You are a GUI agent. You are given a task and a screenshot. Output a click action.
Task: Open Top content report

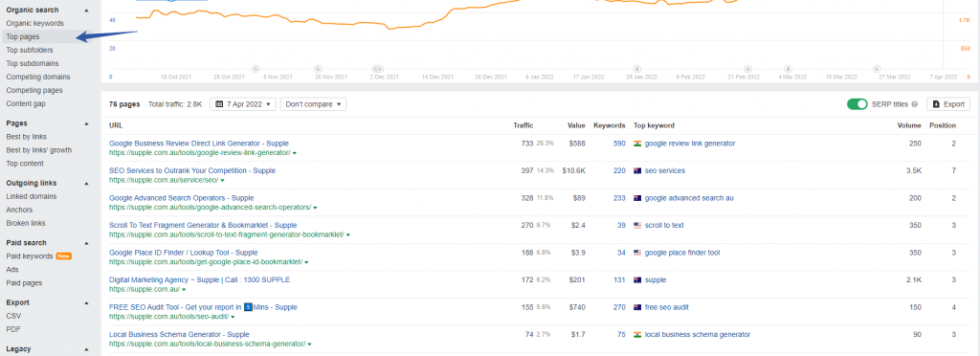pos(25,164)
